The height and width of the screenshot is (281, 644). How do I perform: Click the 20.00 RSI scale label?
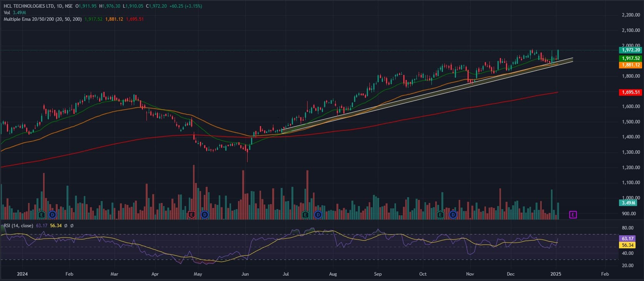point(627,266)
